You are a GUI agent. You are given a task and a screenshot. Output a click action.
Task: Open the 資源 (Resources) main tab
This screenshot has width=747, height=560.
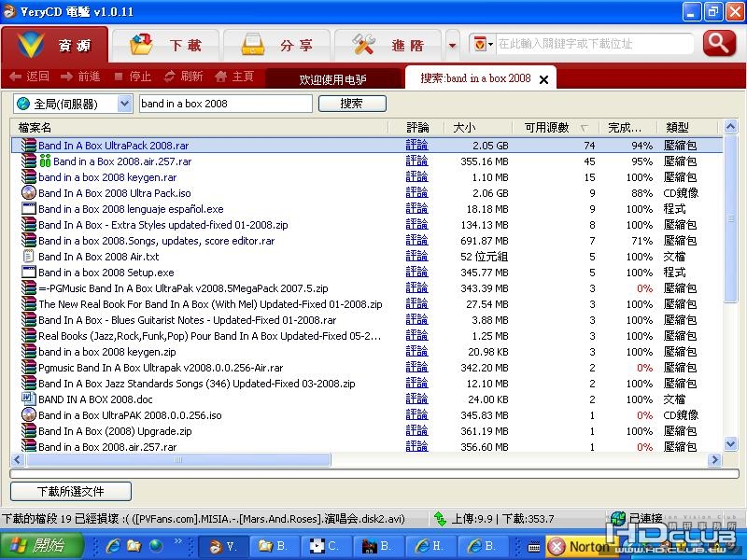tap(55, 45)
